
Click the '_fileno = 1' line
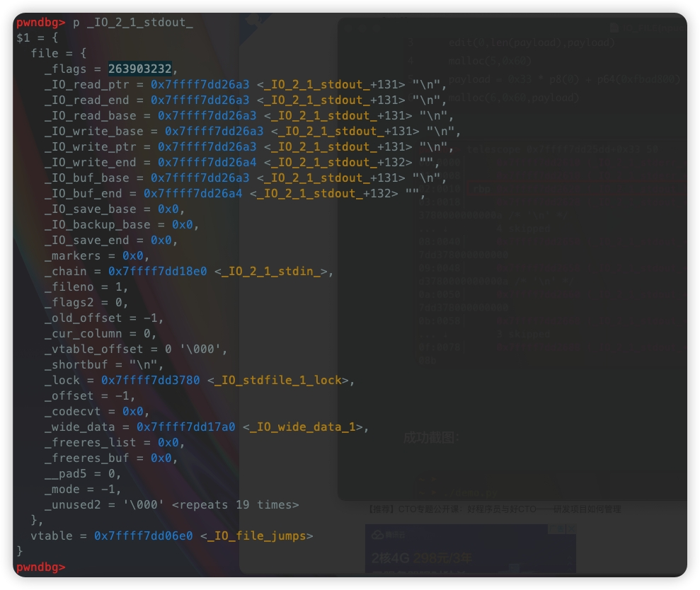coord(86,287)
